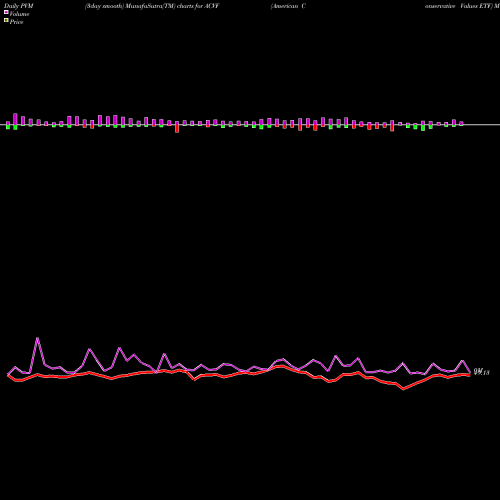The width and height of the screenshot is (500, 500).
Task: Click the lowest dip of the red price line
Action: pyautogui.click(x=403, y=389)
